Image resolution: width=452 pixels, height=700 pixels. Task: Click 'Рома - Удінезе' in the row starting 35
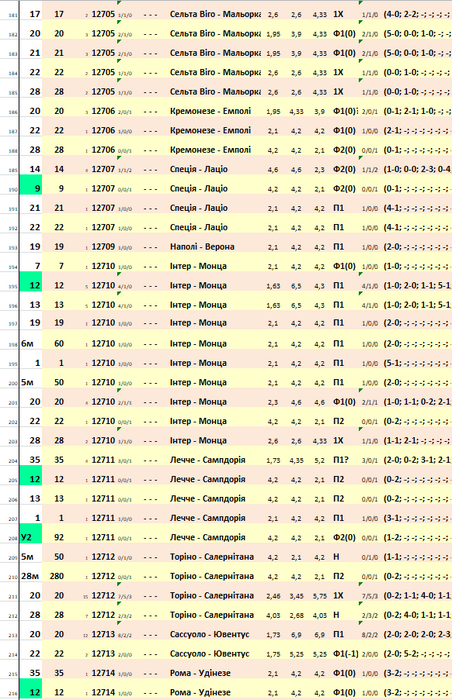[200, 673]
